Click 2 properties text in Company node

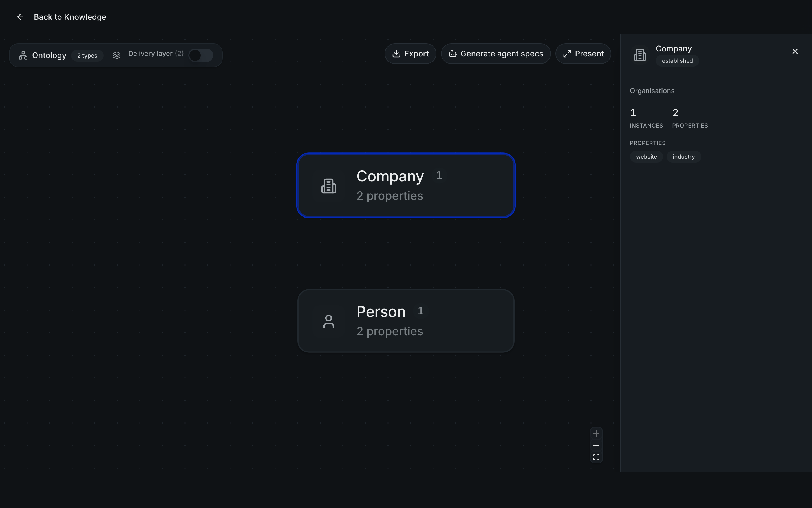(x=390, y=196)
